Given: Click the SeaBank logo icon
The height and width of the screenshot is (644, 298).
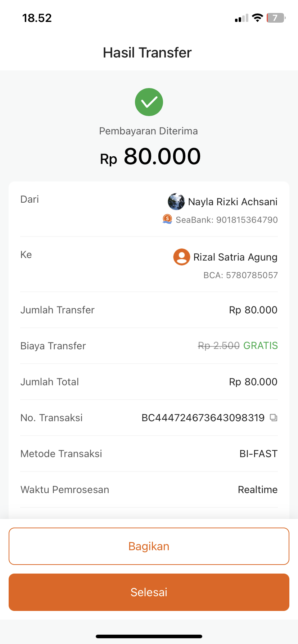Looking at the screenshot, I should pos(167,219).
